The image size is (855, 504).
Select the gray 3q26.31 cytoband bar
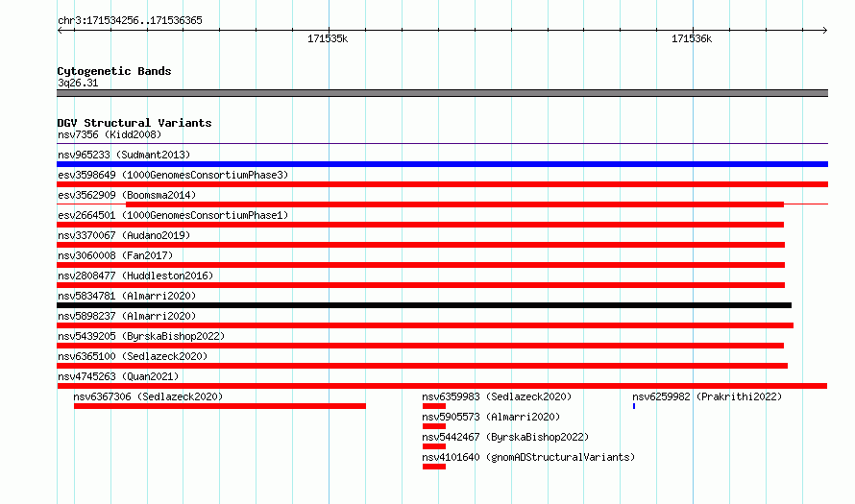pos(442,93)
